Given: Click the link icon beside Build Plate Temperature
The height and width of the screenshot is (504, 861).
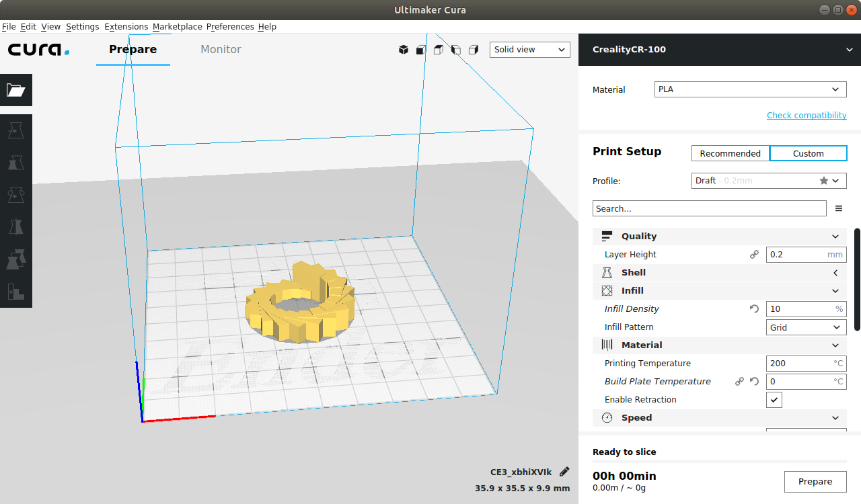Looking at the screenshot, I should pyautogui.click(x=739, y=382).
